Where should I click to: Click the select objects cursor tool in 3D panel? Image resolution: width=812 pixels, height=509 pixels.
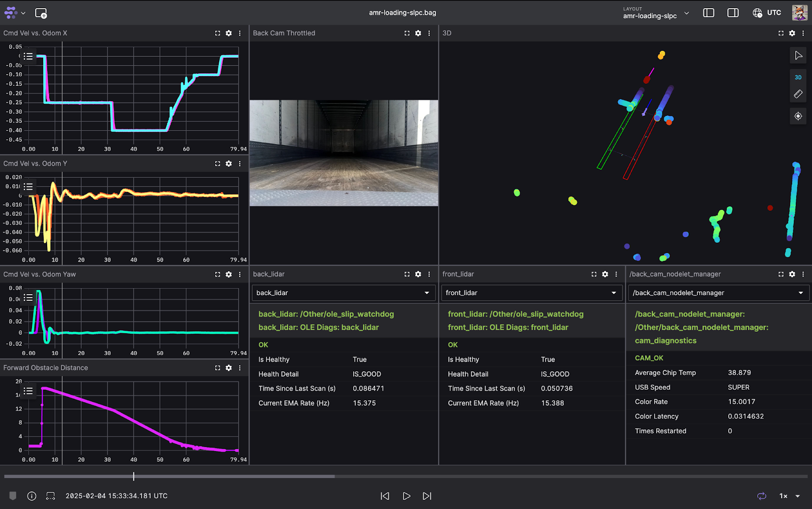point(798,55)
